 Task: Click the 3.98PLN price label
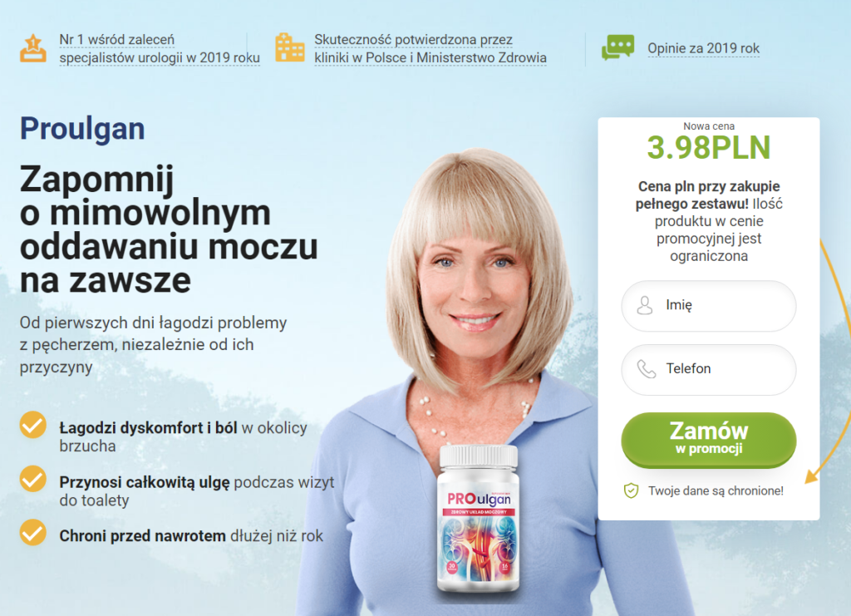[x=709, y=148]
